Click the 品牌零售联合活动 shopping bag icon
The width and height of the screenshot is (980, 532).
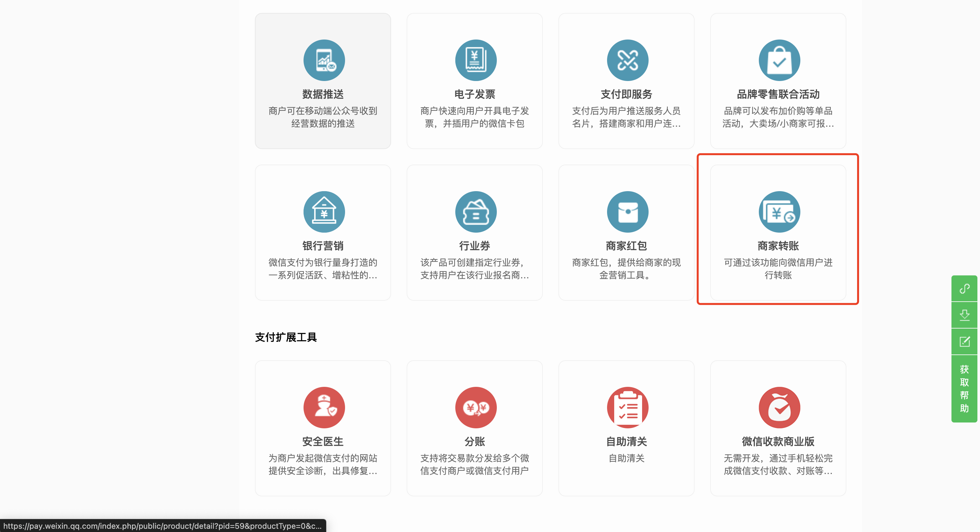pos(779,60)
